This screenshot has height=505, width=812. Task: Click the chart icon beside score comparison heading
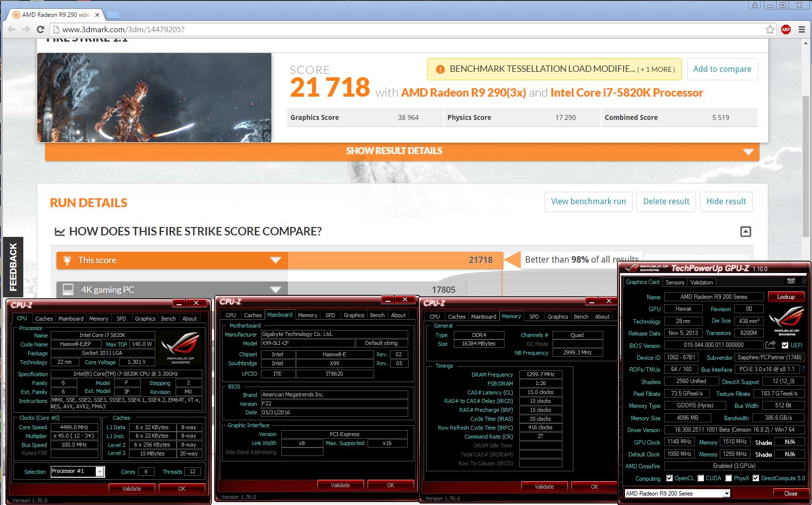click(x=60, y=231)
